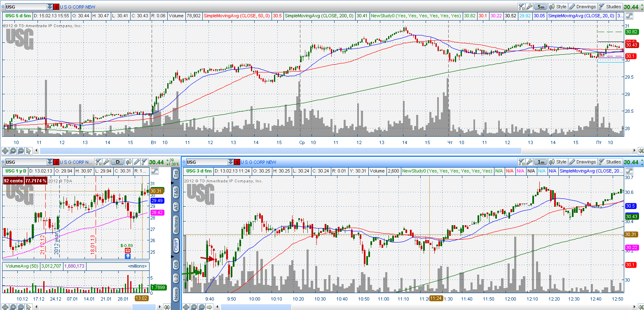644x310 pixels.
Task: Open chart settings wrench in top chart
Action: pos(529,7)
